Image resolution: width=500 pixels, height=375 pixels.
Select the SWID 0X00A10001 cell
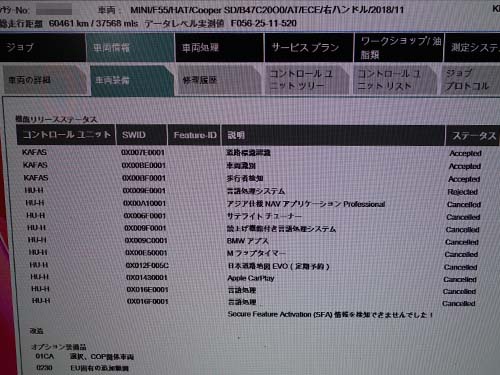pos(144,203)
